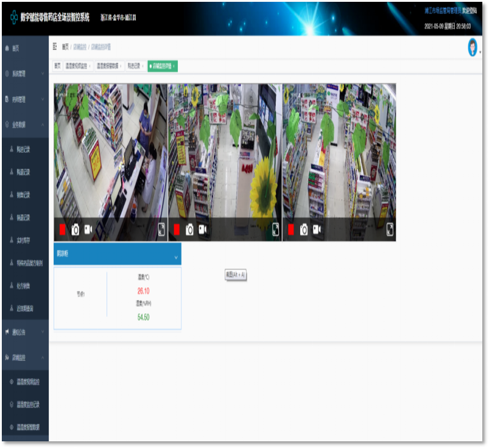
Task: Toggle the sidebar with the hamburger icon
Action: click(x=55, y=46)
